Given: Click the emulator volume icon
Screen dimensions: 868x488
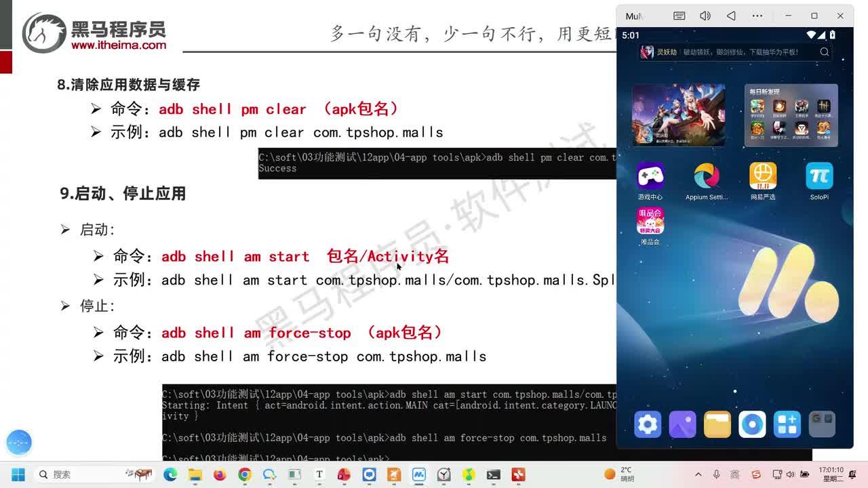Looking at the screenshot, I should pos(705,16).
